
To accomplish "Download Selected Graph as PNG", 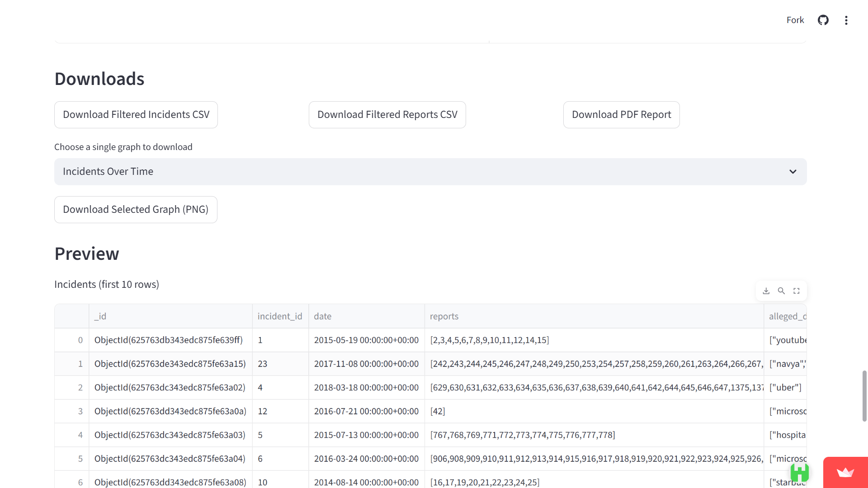I will 136,210.
